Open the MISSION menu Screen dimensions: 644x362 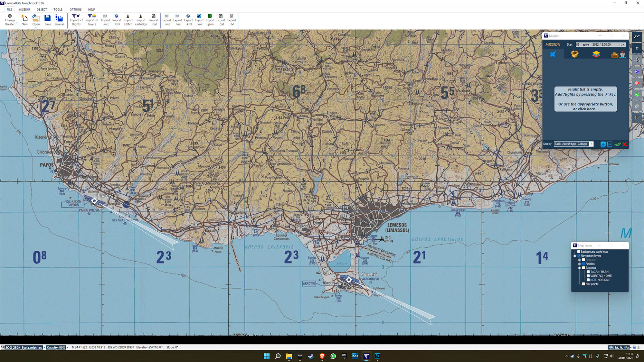click(24, 9)
